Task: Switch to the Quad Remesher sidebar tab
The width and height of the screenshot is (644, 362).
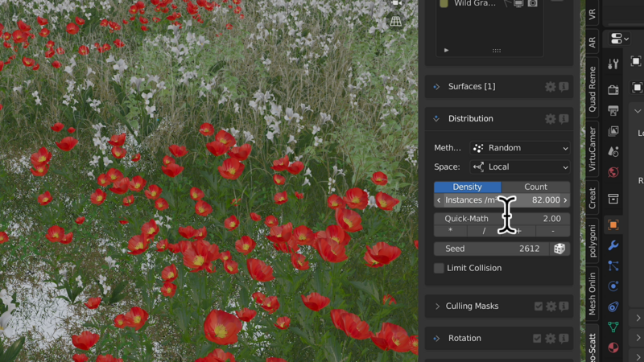Action: (592, 89)
